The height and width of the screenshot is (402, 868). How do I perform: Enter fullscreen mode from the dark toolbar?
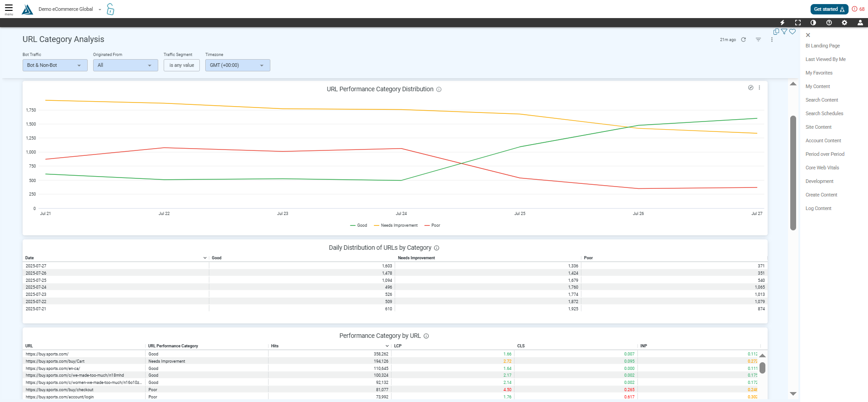[798, 23]
